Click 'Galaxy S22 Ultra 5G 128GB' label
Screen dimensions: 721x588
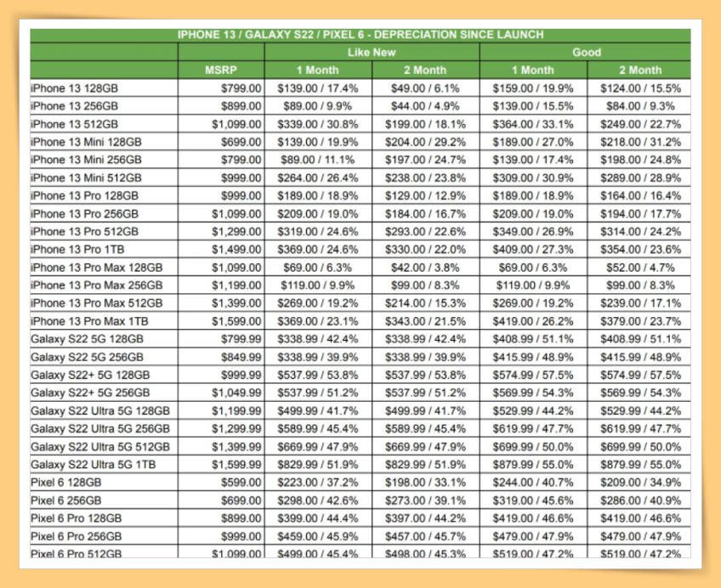(100, 411)
